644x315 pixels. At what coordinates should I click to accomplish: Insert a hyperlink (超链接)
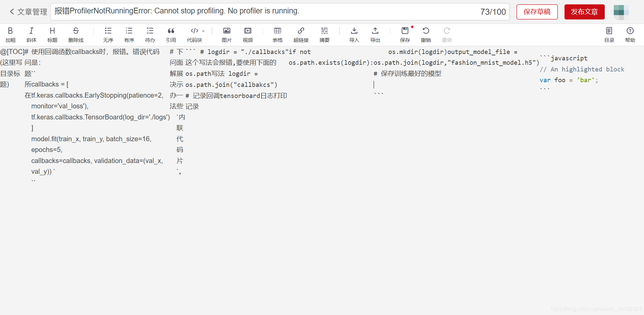pyautogui.click(x=301, y=35)
